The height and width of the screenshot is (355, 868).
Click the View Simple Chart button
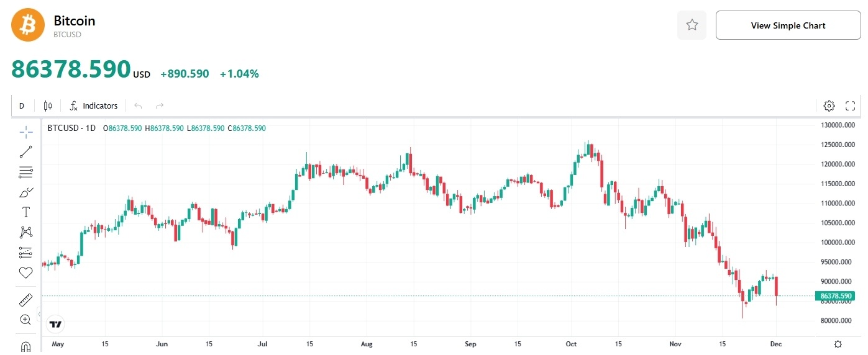tap(788, 25)
